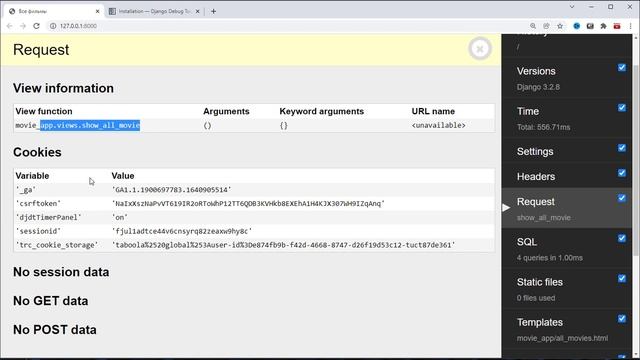This screenshot has width=640, height=360.
Task: Open the Static files debug panel
Action: point(540,282)
